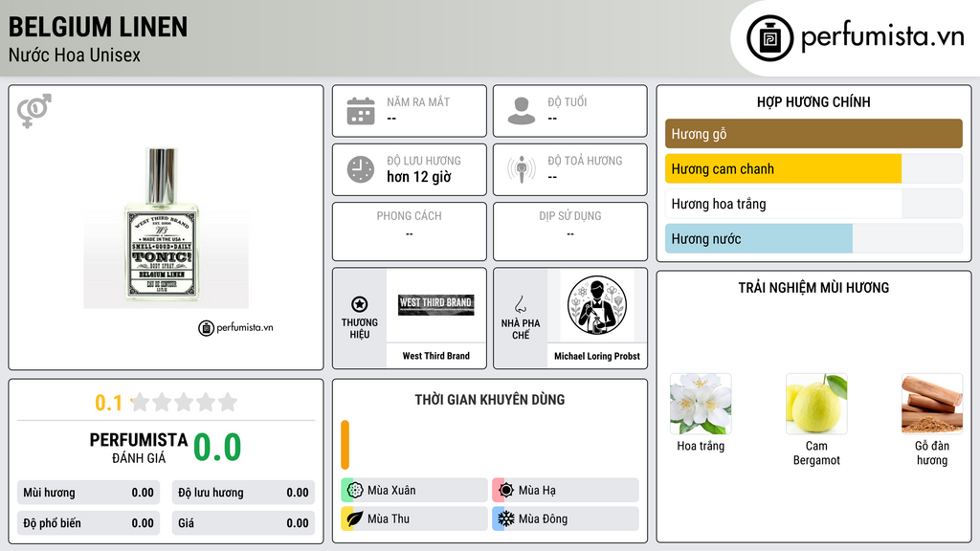Open the West Third Brand logo image
980x551 pixels.
tap(435, 305)
